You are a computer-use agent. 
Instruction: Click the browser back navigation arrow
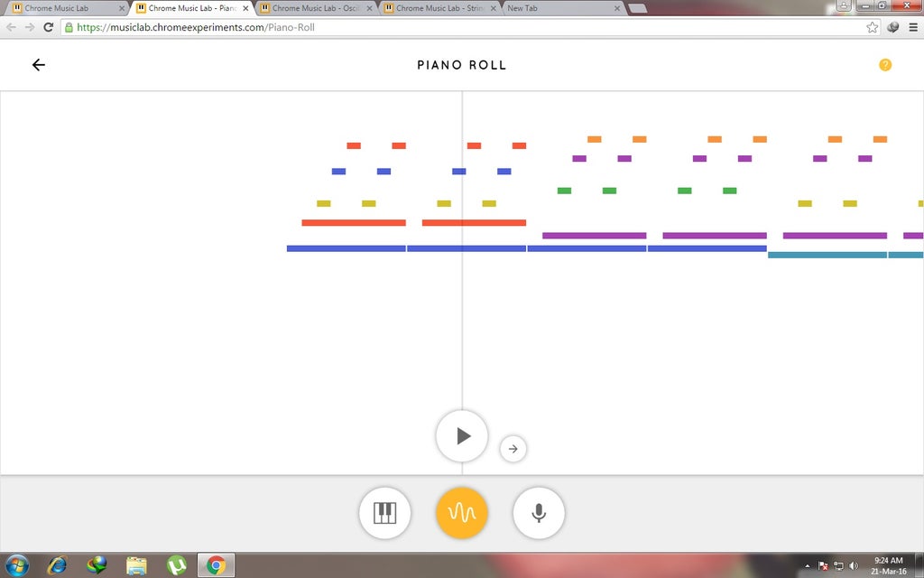pyautogui.click(x=10, y=27)
